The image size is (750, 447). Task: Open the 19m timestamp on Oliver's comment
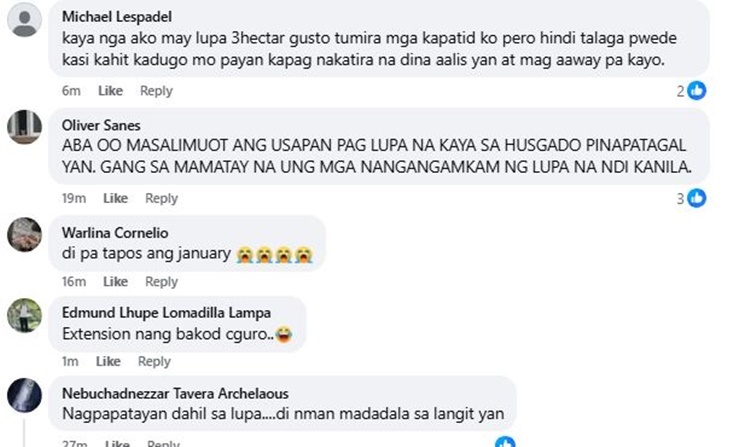[x=74, y=198]
